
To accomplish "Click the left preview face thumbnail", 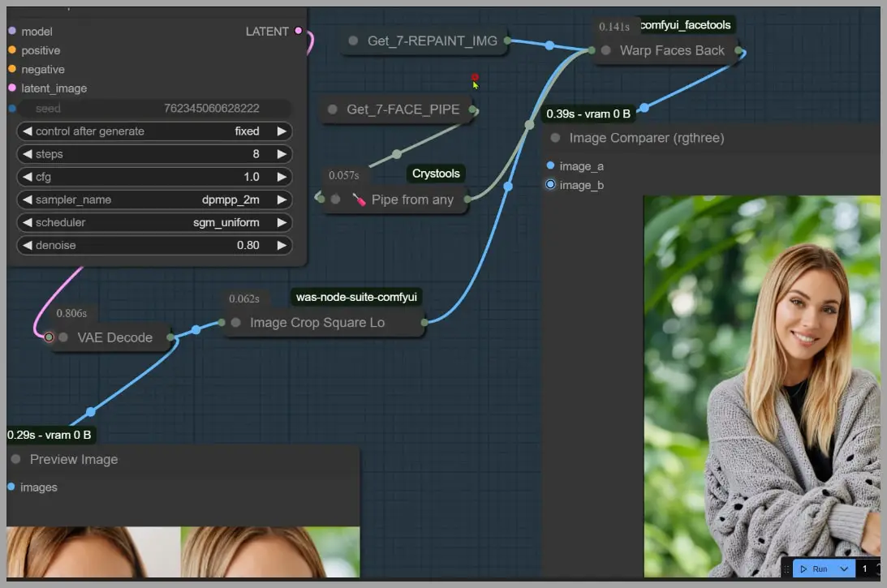I will (x=93, y=552).
